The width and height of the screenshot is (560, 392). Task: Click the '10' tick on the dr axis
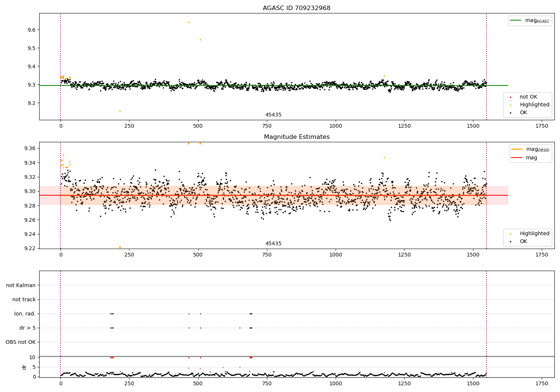point(32,357)
